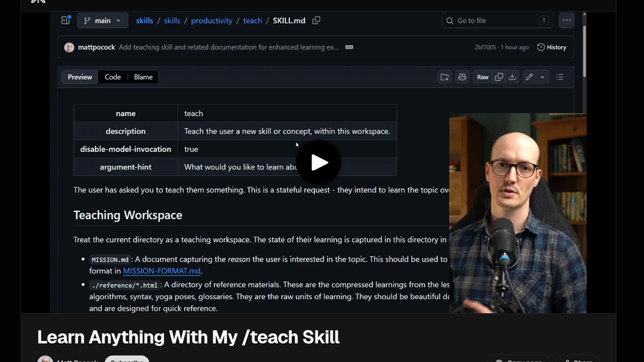
Task: Play the video with the center play button
Action: point(318,163)
